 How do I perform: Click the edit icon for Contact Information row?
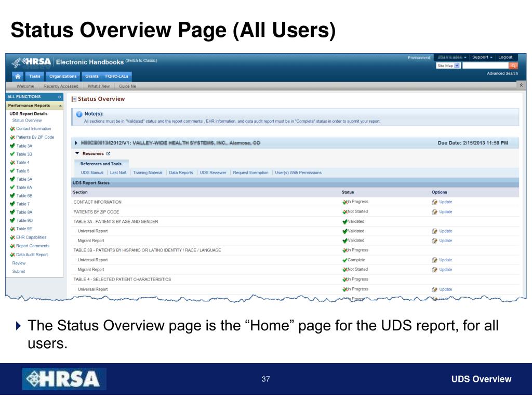point(434,202)
